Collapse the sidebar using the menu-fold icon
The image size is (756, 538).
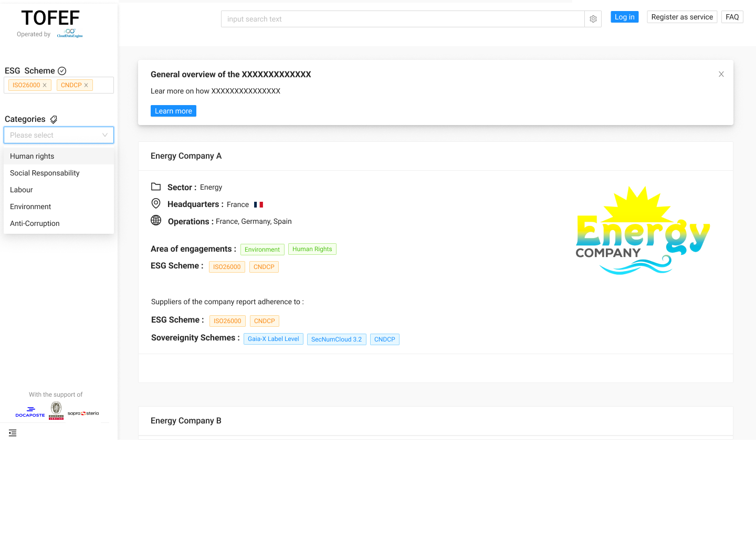(x=13, y=433)
